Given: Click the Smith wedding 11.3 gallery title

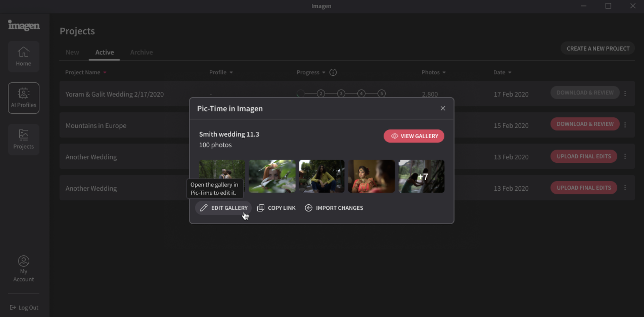Looking at the screenshot, I should [229, 134].
